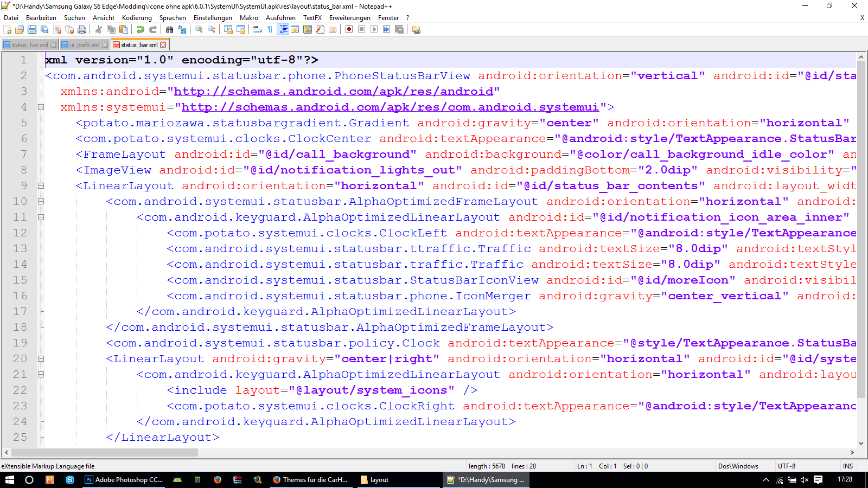The height and width of the screenshot is (488, 868).
Task: Click the Print toolbar icon
Action: 82,29
